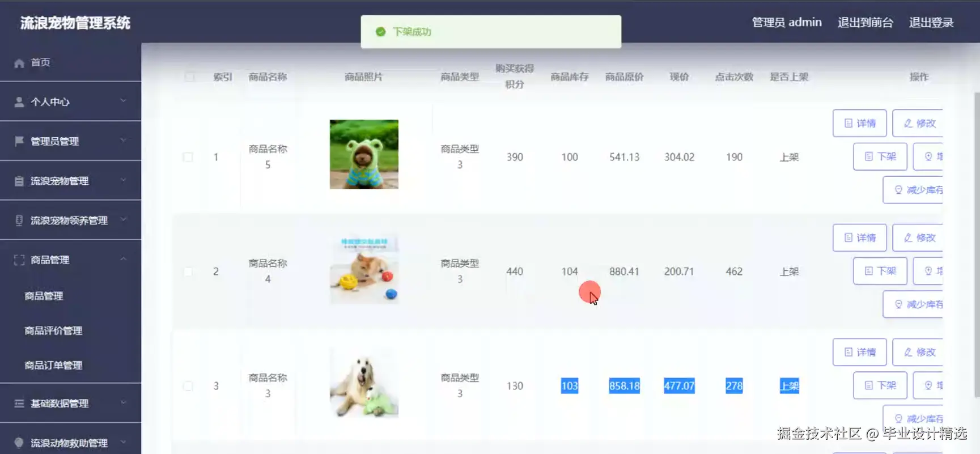Tick the checkbox for row 商品名称5
Screen dimensions: 980x454
coord(188,157)
